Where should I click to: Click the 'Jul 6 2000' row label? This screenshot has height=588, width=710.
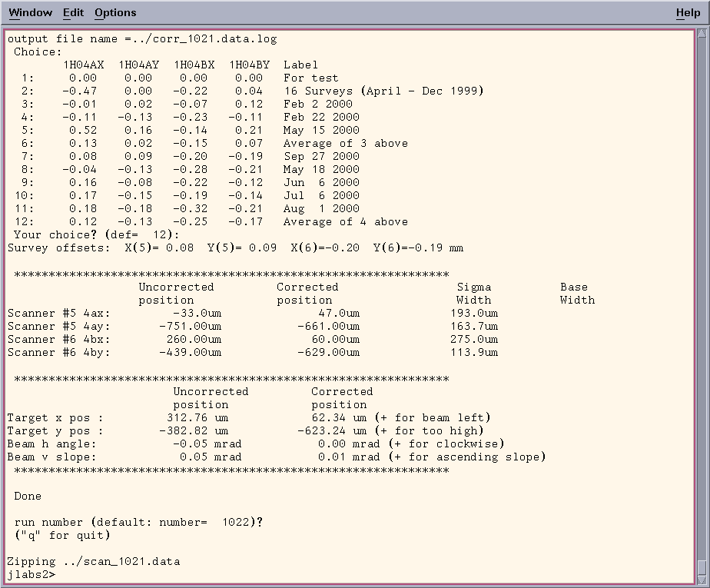click(x=321, y=196)
